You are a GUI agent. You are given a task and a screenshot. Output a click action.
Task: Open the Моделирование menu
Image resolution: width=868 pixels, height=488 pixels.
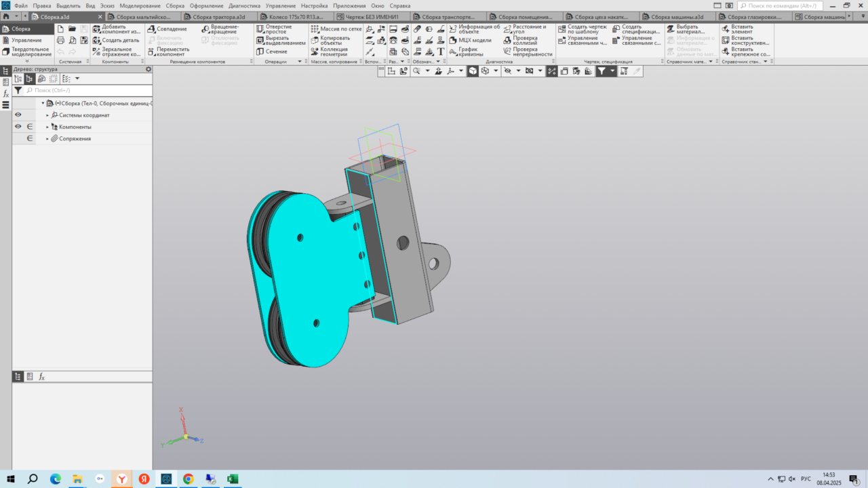140,5
